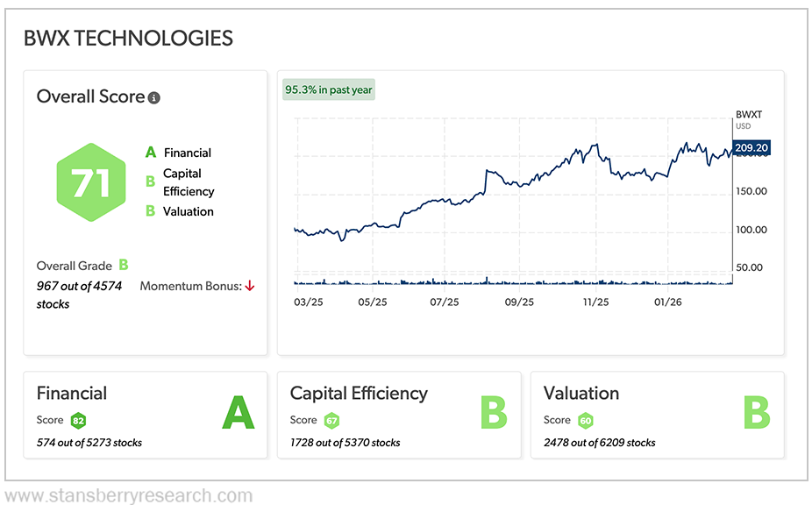Click the Overall Grade B letter

(124, 265)
